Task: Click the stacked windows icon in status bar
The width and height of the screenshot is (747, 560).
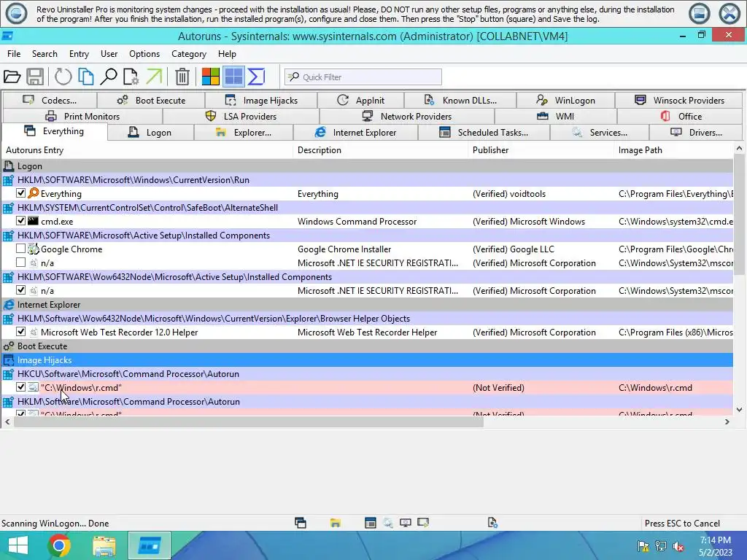Action: click(301, 523)
